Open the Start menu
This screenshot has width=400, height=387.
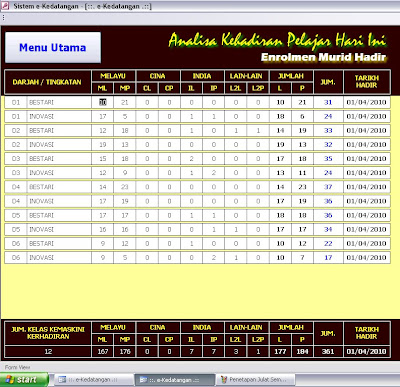(24, 380)
